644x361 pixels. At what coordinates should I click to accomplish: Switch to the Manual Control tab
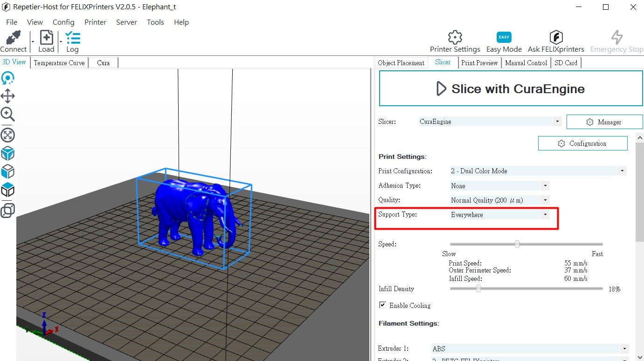pos(526,63)
